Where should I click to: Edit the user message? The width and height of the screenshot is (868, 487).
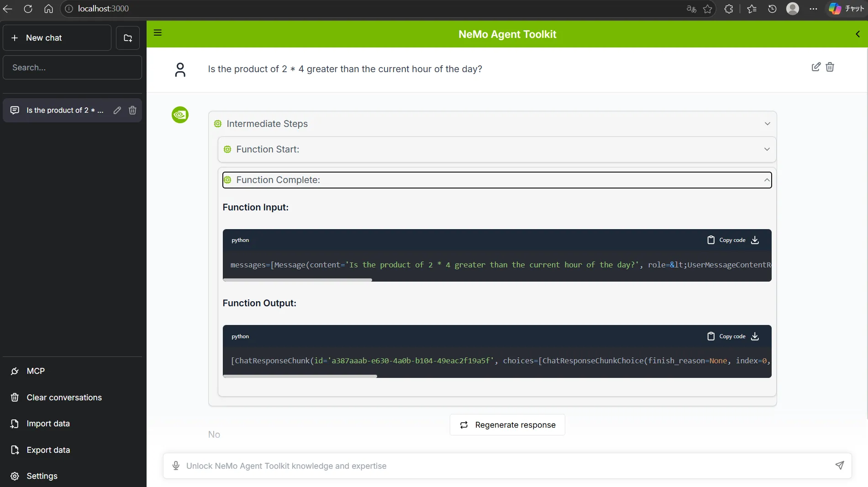click(816, 67)
